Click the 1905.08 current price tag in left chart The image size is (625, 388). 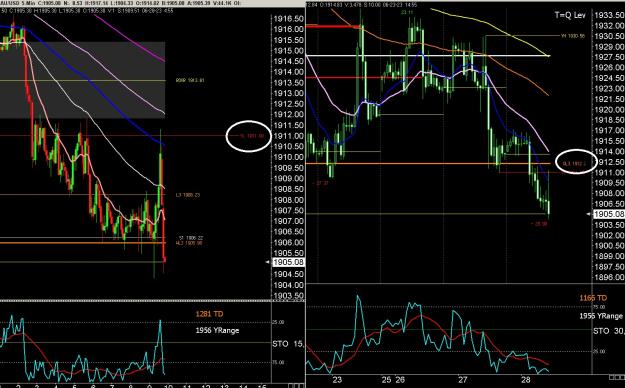(x=288, y=262)
